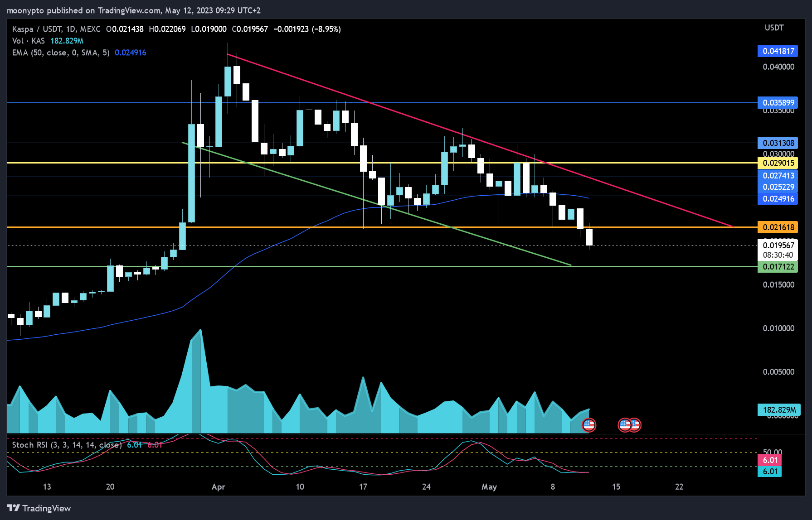Click the pink 6.01 Stoch RSI tag
This screenshot has width=812, height=520.
pyautogui.click(x=770, y=460)
